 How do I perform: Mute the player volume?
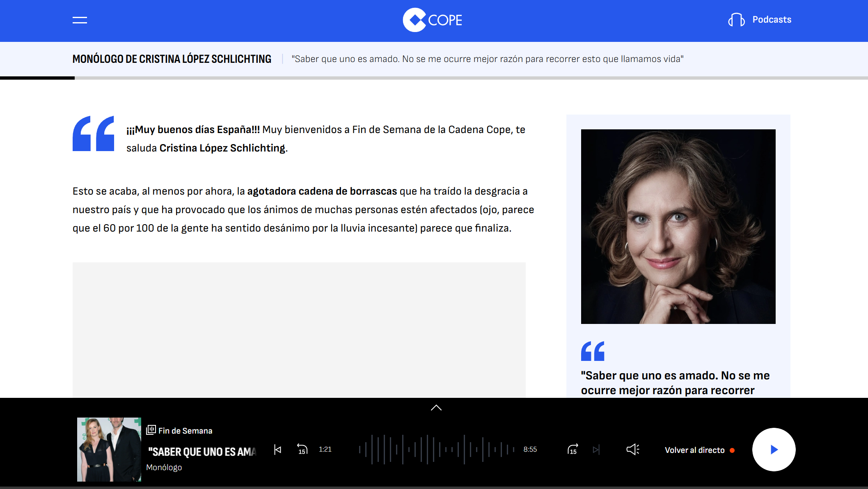click(x=632, y=450)
